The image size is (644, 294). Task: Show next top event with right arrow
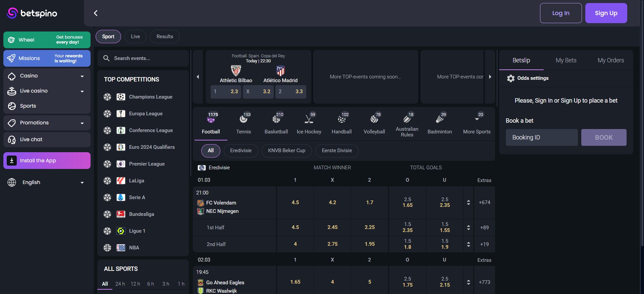pyautogui.click(x=490, y=77)
